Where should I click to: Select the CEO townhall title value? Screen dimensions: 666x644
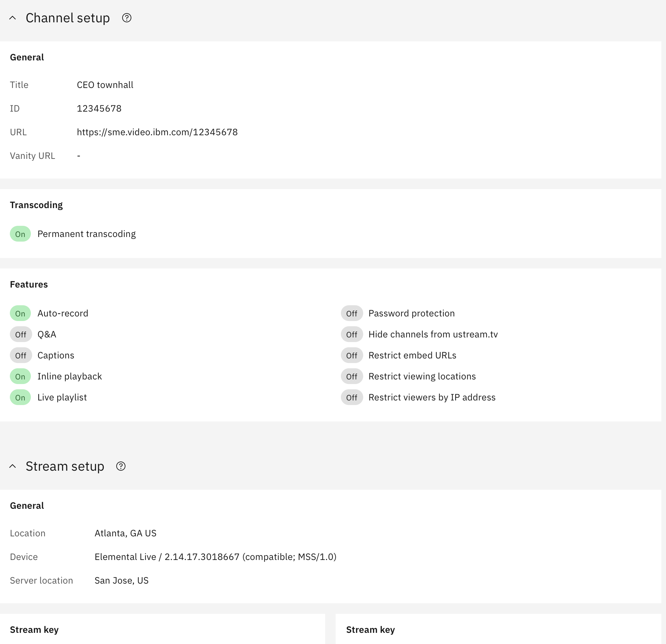(105, 85)
